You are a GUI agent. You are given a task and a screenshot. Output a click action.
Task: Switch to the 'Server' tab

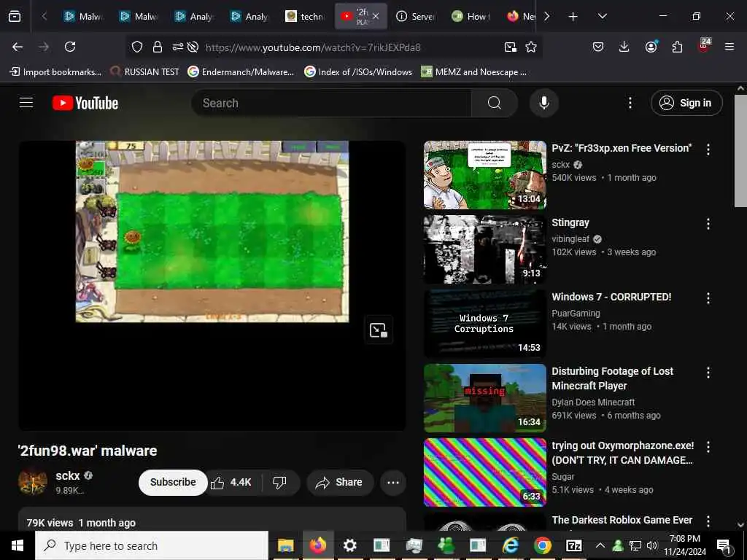pyautogui.click(x=415, y=16)
